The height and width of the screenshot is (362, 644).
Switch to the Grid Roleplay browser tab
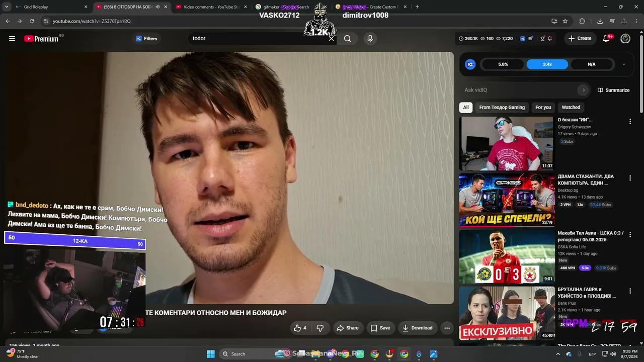pyautogui.click(x=51, y=7)
